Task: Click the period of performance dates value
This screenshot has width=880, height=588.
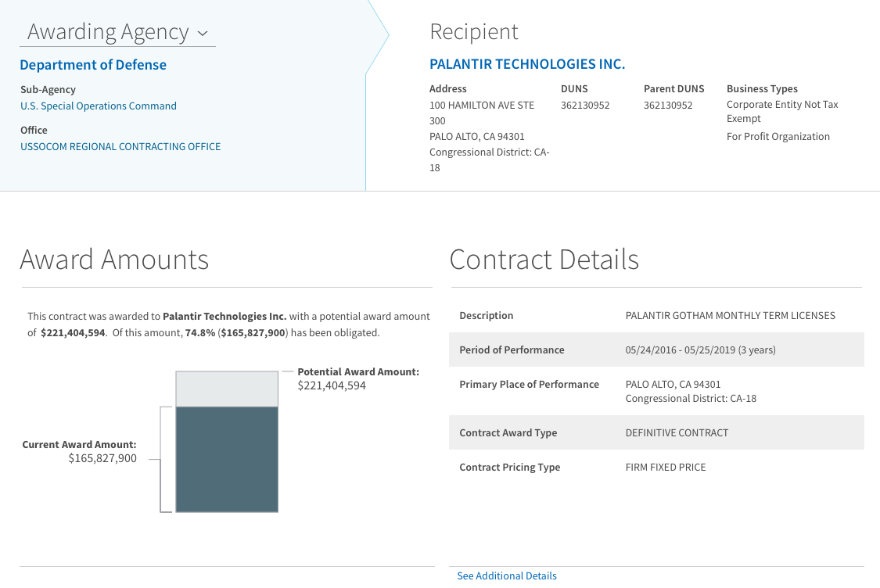Action: 700,350
